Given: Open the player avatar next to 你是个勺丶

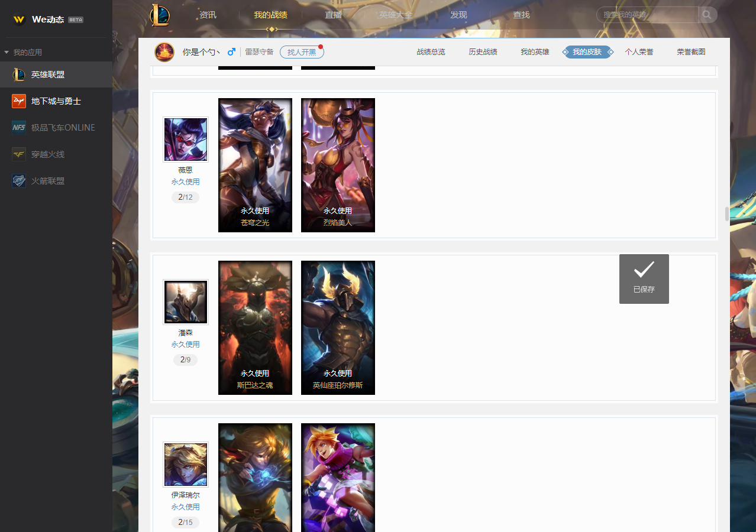Looking at the screenshot, I should [164, 52].
